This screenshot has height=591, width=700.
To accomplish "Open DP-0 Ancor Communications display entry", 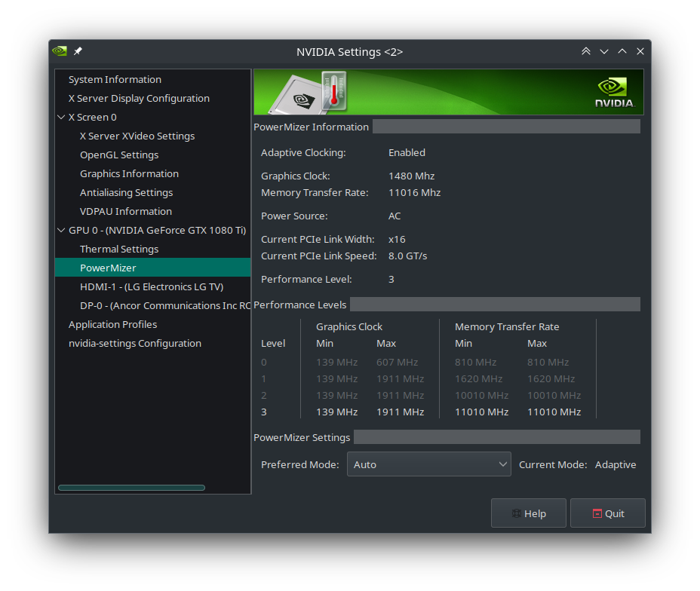I will click(165, 305).
